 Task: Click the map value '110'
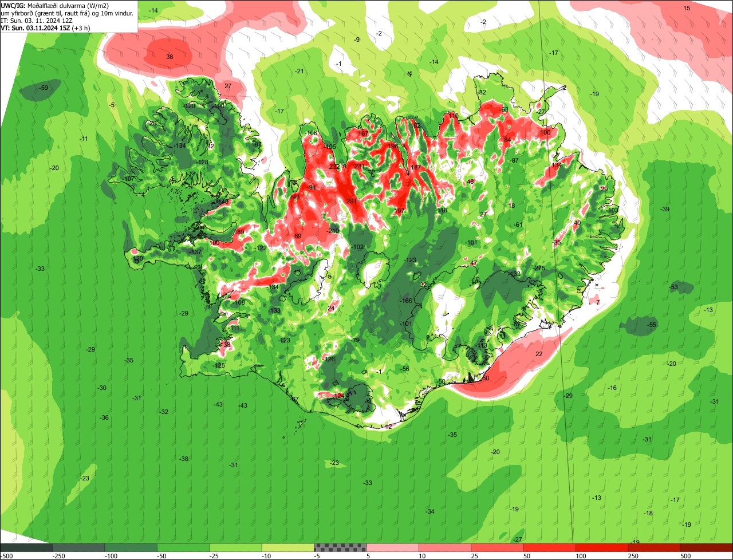(454, 116)
